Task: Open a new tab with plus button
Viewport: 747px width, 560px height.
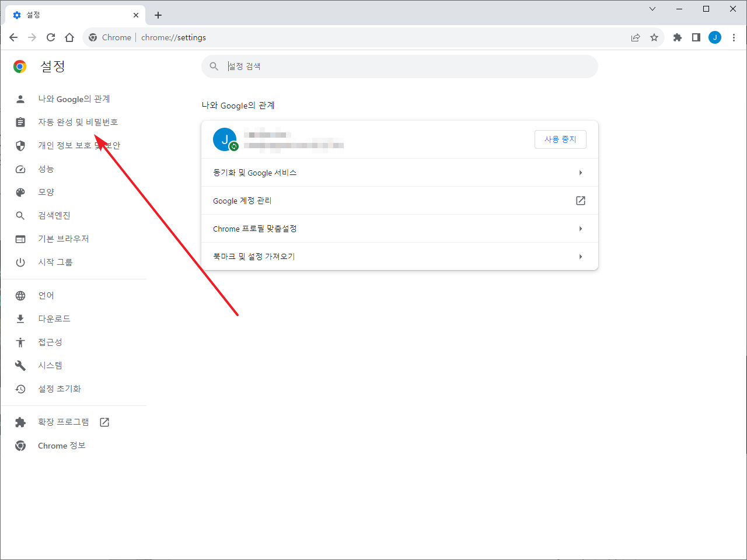Action: pos(158,15)
